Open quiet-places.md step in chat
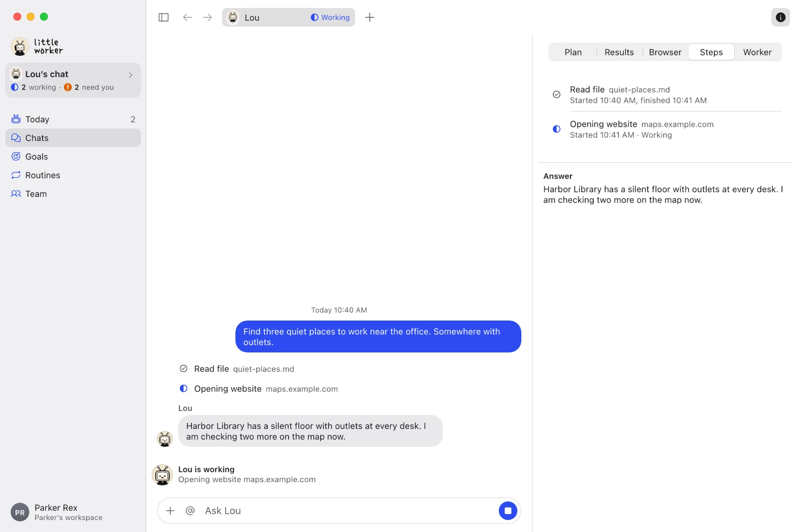Viewport: 798px width, 532px height. click(237, 368)
